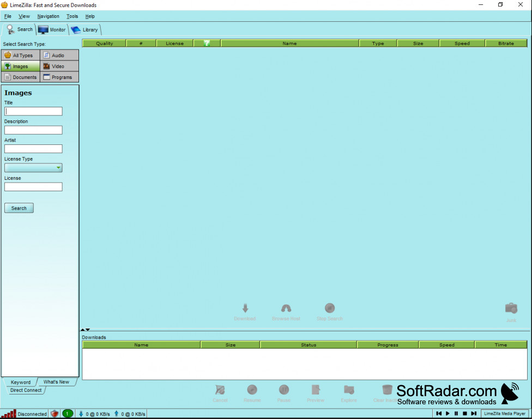This screenshot has width=532, height=419.
Task: Switch to the Monitor tab
Action: click(52, 30)
